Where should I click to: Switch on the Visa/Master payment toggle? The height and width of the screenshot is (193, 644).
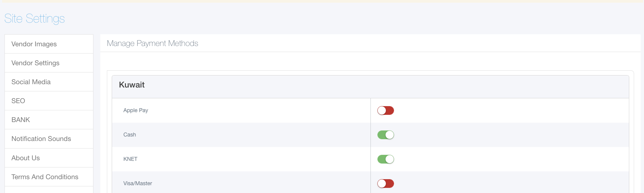tap(386, 183)
